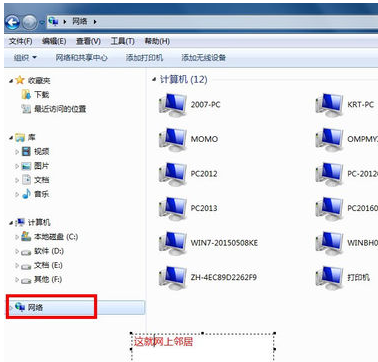Open the 帮助(H) menu
378x362 pixels.
157,41
